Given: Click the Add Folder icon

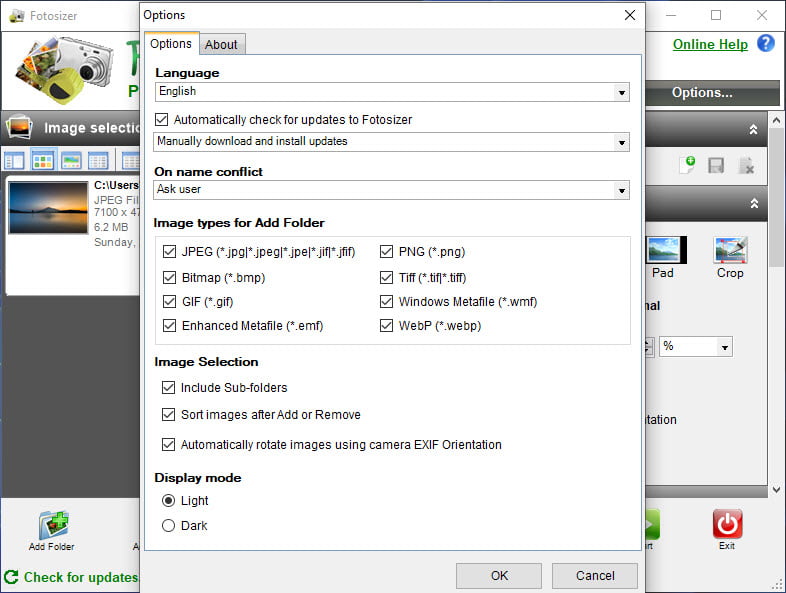Looking at the screenshot, I should click(x=53, y=525).
